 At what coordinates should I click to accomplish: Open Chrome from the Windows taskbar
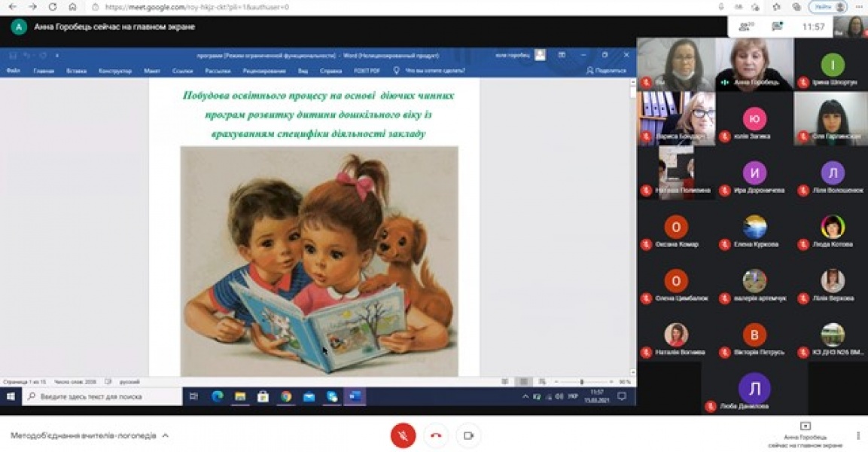click(x=286, y=396)
